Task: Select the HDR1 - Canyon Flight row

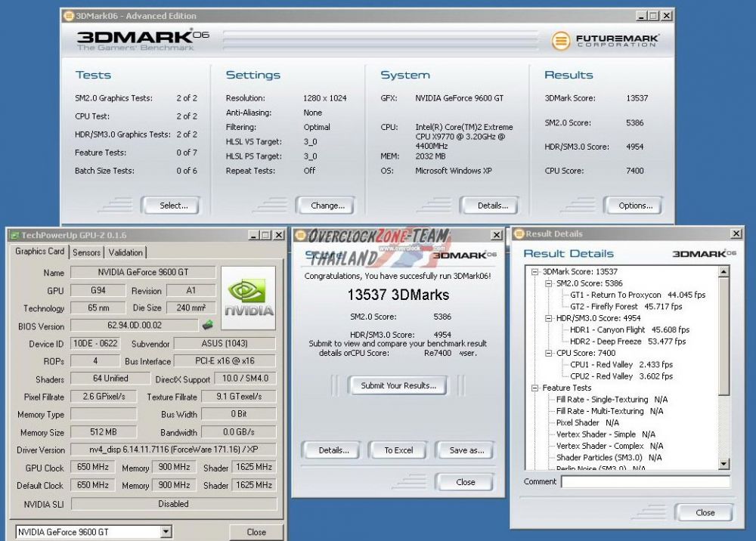Action: point(629,329)
